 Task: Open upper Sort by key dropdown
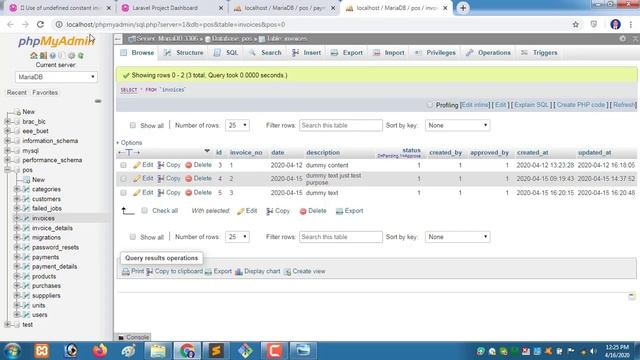(457, 125)
